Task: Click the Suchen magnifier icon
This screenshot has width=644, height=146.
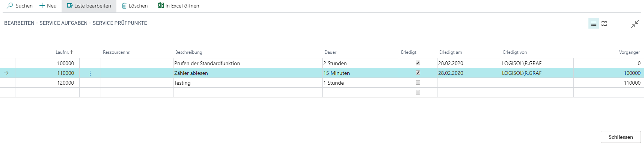Action: click(x=10, y=6)
